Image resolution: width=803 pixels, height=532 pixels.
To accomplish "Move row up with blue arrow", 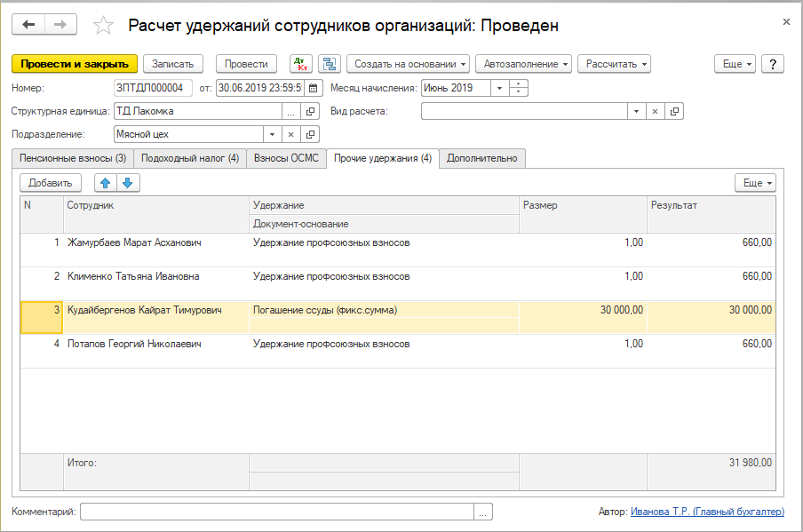I will pos(106,183).
